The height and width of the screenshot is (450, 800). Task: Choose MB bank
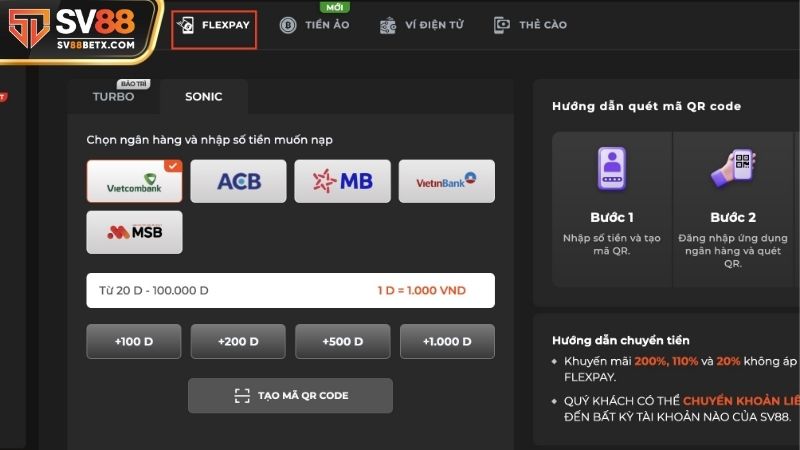(x=342, y=181)
